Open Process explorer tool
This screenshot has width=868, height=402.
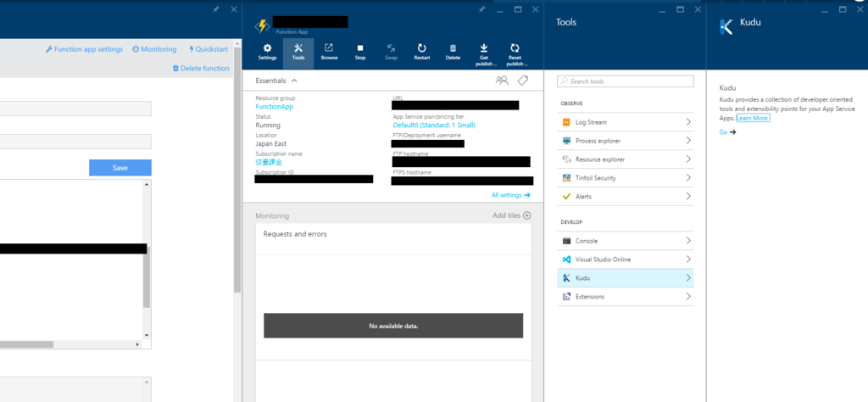pyautogui.click(x=625, y=141)
